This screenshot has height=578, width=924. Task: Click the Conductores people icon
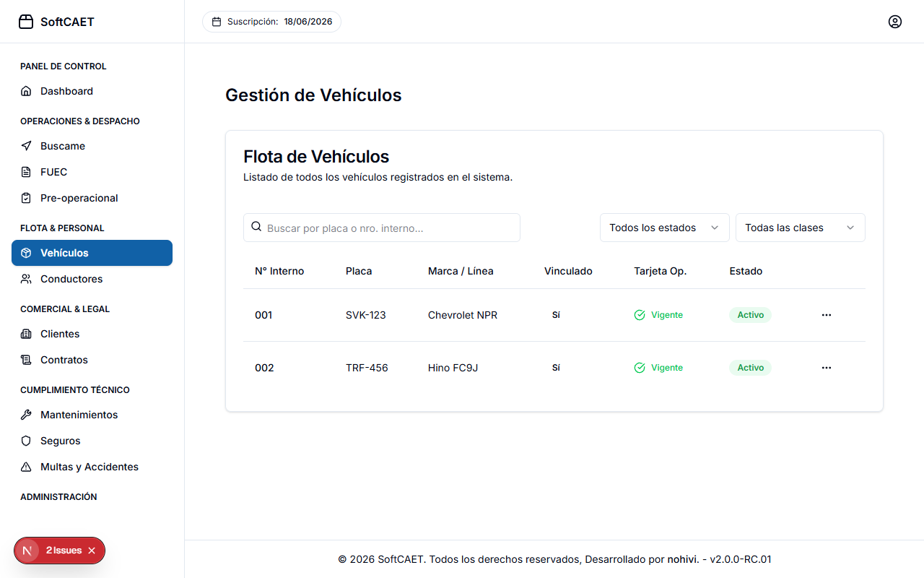click(x=26, y=279)
